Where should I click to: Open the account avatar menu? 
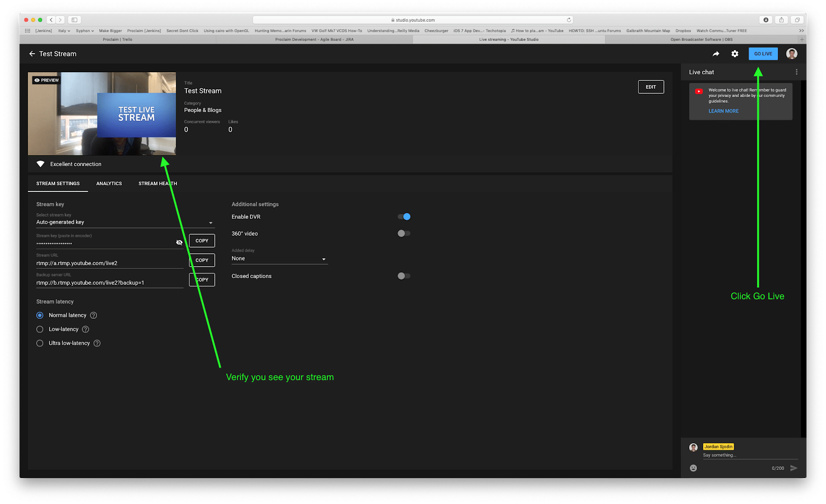791,54
